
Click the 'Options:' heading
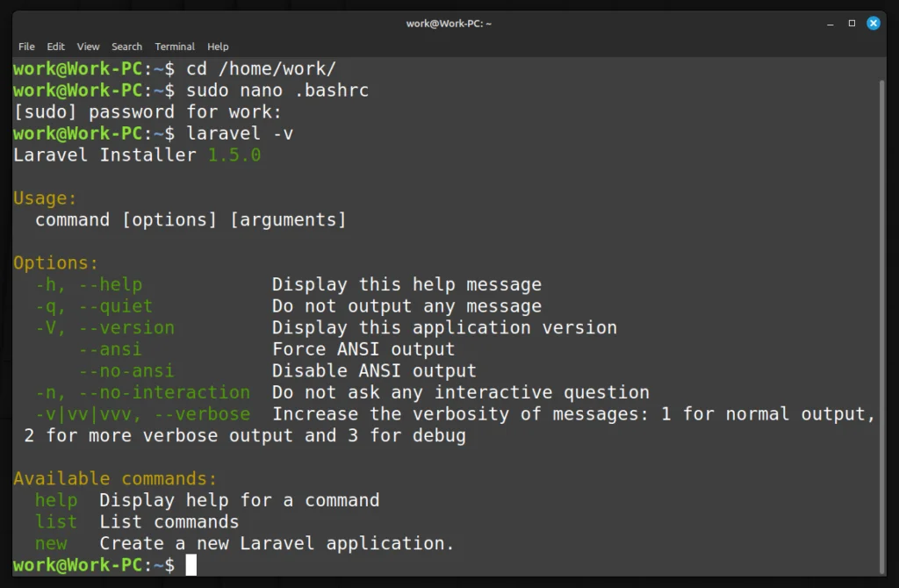click(55, 263)
